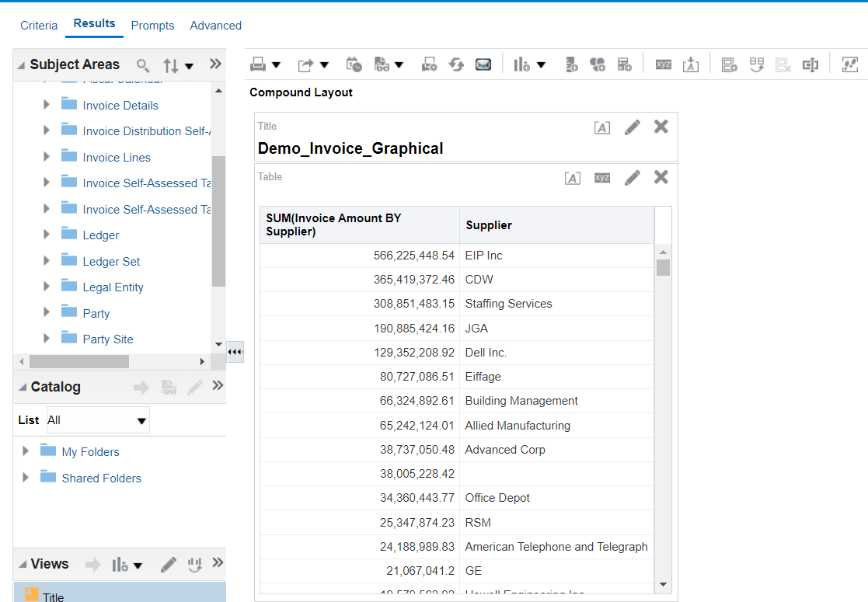Remove the Table view from compound layout

pos(661,177)
